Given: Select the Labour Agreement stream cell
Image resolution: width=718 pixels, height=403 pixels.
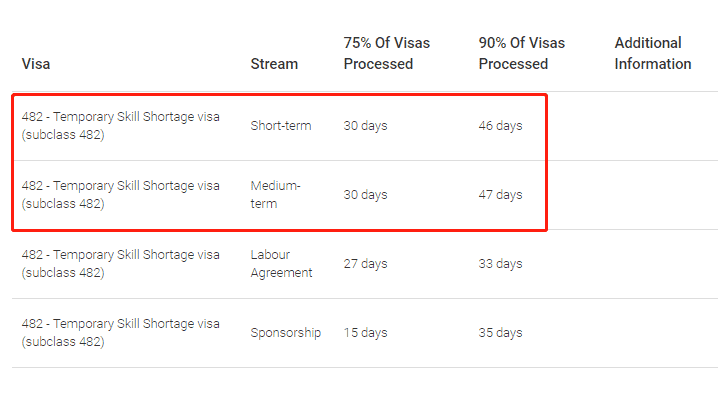Looking at the screenshot, I should tap(281, 263).
